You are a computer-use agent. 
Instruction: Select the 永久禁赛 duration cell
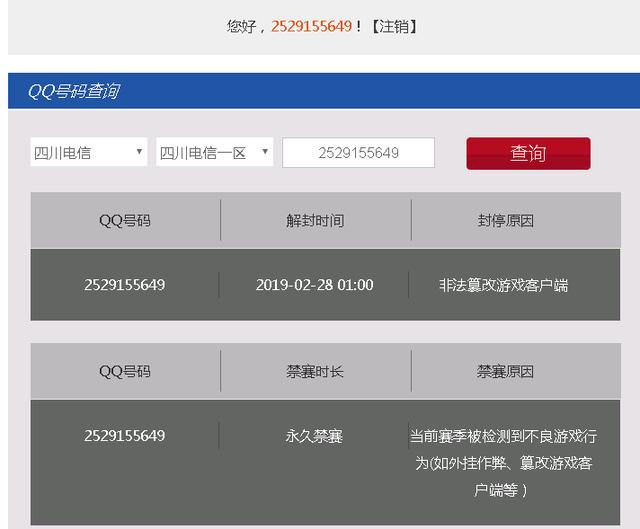(314, 436)
